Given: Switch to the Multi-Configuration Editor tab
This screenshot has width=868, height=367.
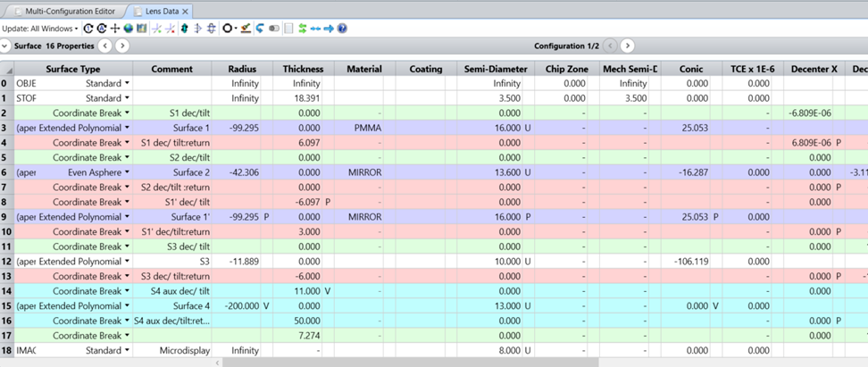Looking at the screenshot, I should pyautogui.click(x=64, y=11).
